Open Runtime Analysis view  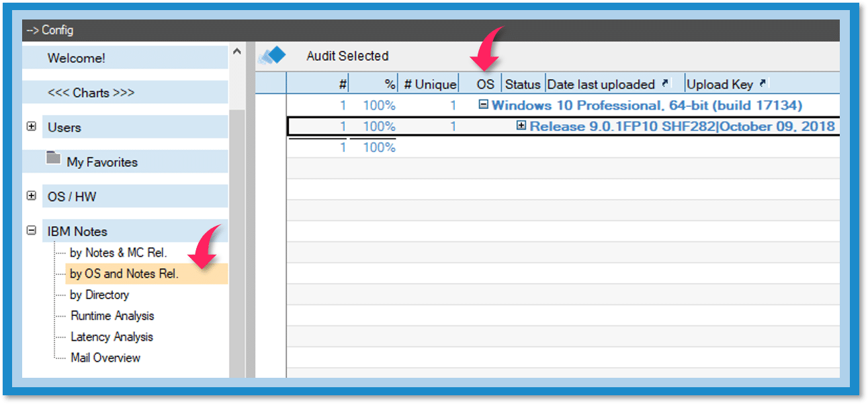[x=112, y=315]
